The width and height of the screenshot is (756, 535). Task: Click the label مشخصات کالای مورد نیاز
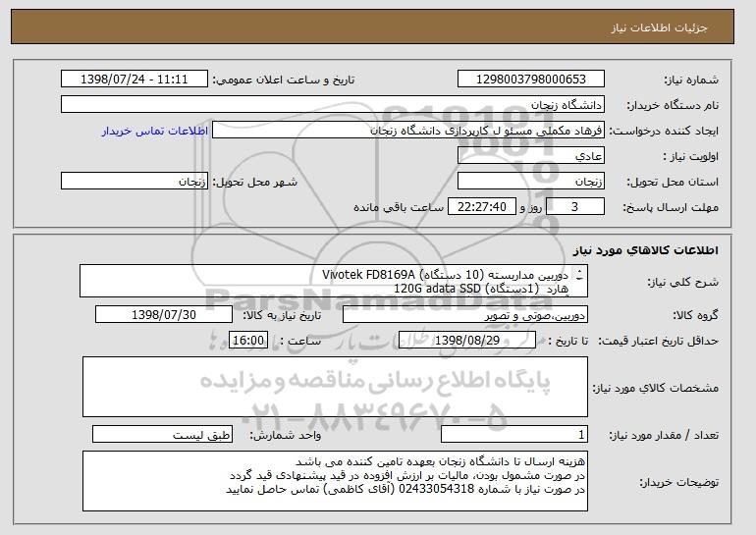[656, 388]
